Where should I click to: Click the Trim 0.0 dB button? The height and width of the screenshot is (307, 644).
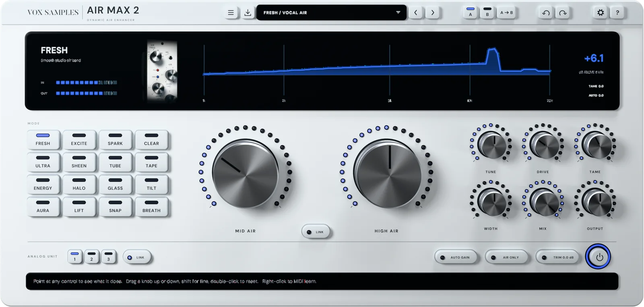point(558,257)
